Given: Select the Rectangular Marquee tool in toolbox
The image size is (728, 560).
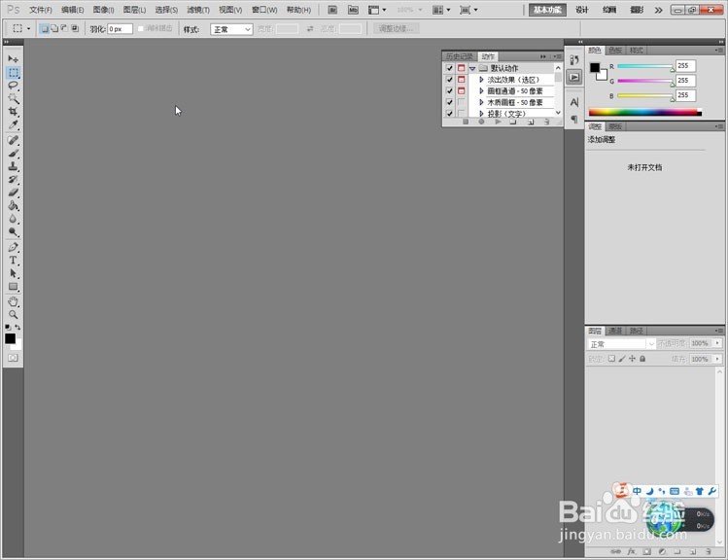Looking at the screenshot, I should point(13,73).
